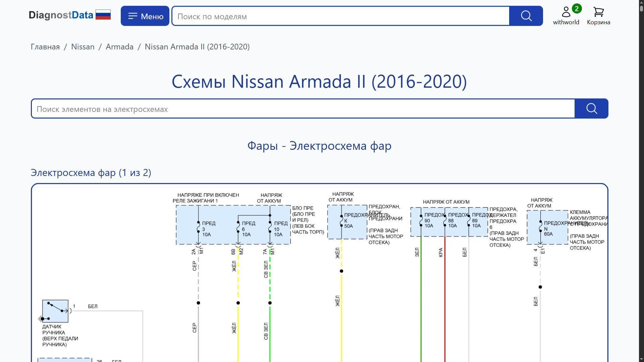Open the DiagnostData home logo

(61, 15)
